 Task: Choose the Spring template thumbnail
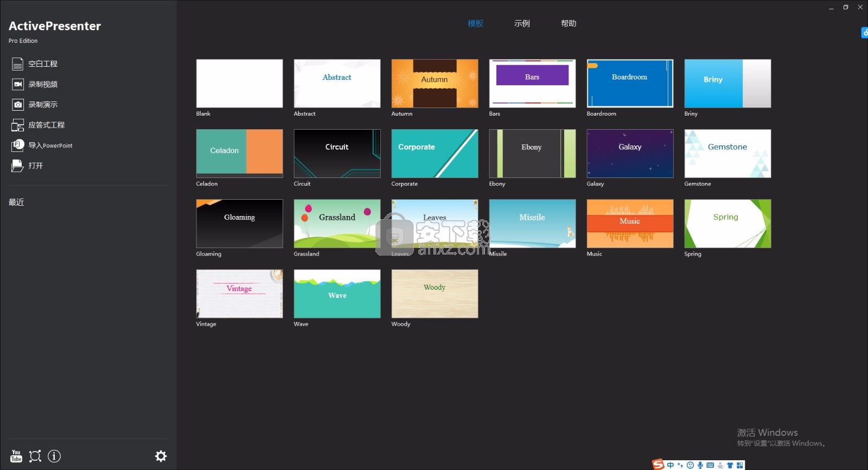[727, 224]
